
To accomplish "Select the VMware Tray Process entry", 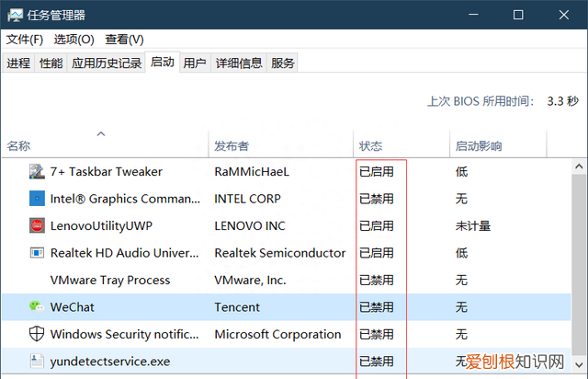I will pos(110,280).
